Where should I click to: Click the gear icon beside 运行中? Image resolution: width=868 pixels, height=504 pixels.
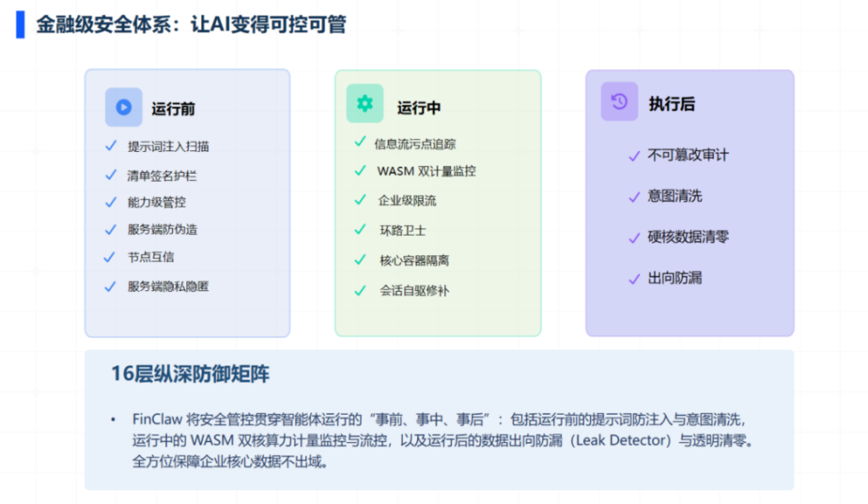(x=364, y=104)
